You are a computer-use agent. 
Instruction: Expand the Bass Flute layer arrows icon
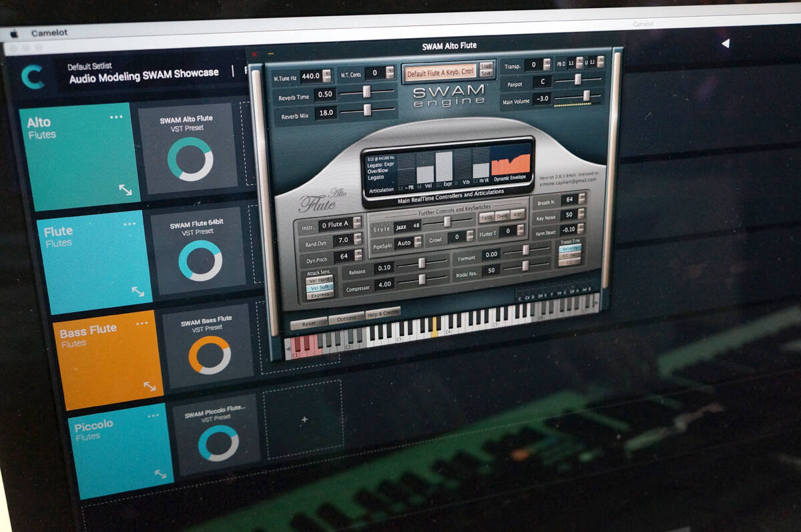(150, 386)
